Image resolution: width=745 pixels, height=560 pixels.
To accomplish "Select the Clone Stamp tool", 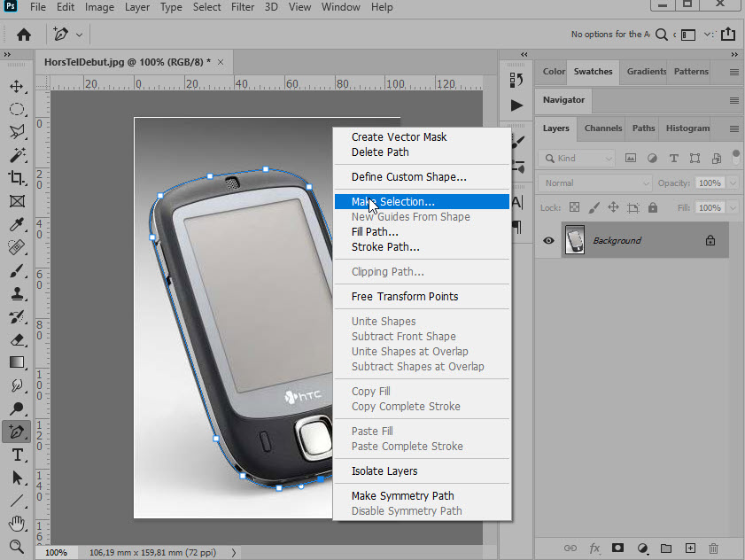I will click(x=17, y=293).
